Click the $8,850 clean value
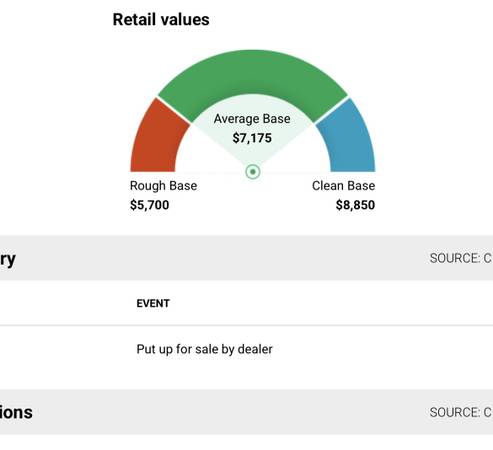493x450 pixels. pos(355,205)
